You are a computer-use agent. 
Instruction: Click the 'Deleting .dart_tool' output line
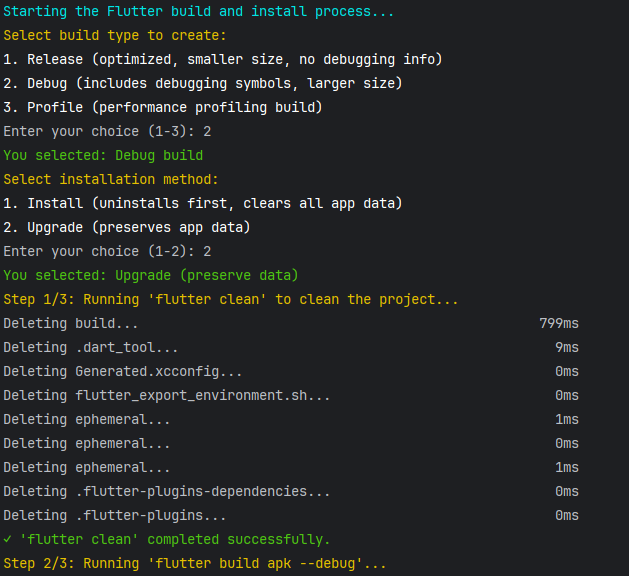pos(291,347)
